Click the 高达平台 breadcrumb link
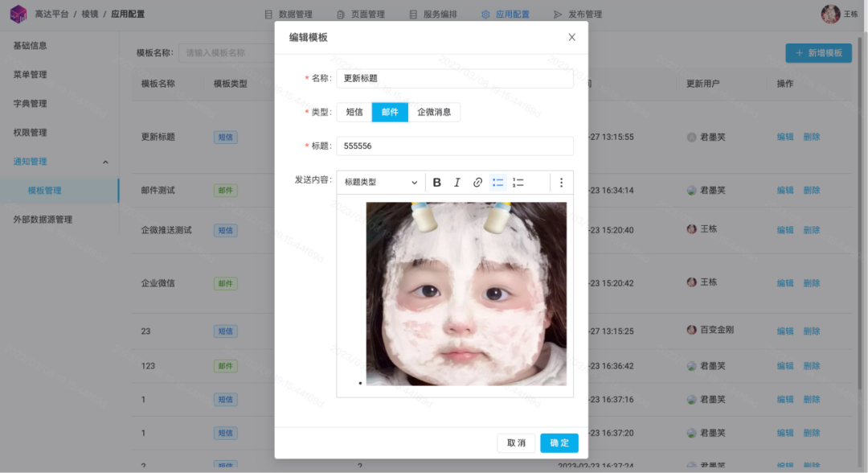Viewport: 868px width, 473px height. (x=51, y=14)
